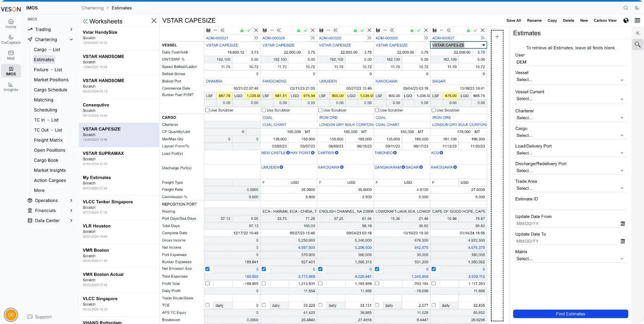Click the green checkmark on ADM-000025
644x324 pixels.
tap(362, 30)
